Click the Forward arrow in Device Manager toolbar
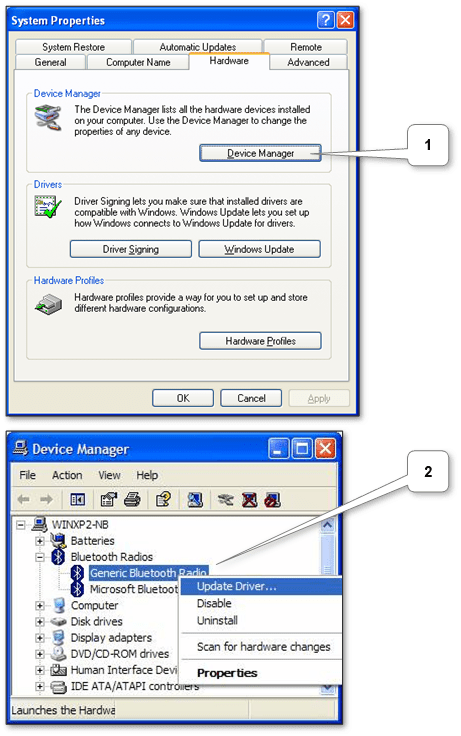Image resolution: width=461 pixels, height=736 pixels. [x=46, y=499]
